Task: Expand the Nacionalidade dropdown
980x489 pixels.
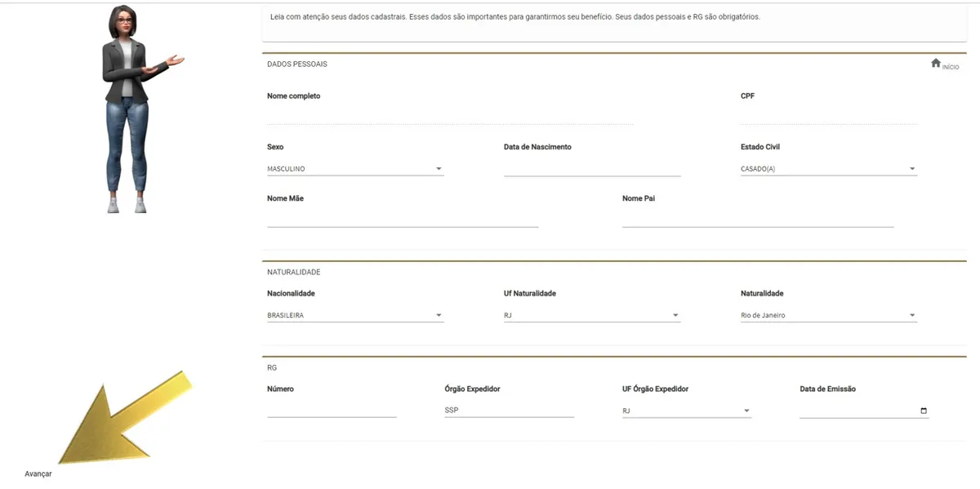Action: (355, 315)
